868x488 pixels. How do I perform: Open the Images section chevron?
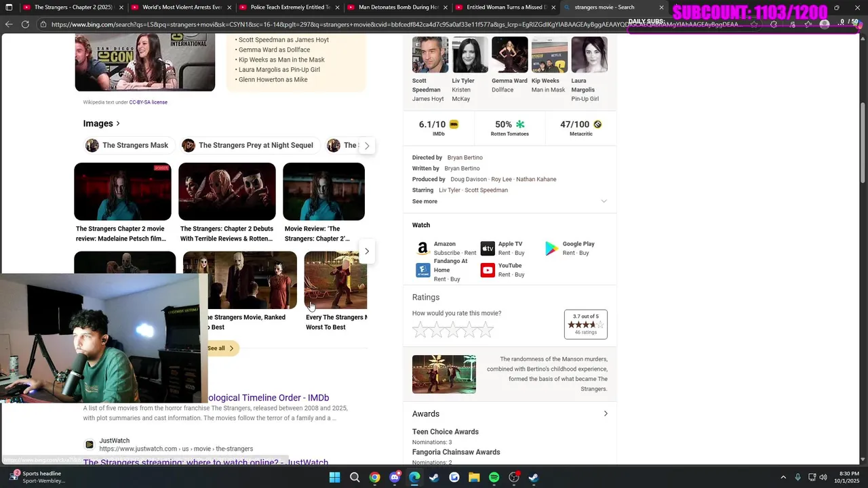pos(118,123)
